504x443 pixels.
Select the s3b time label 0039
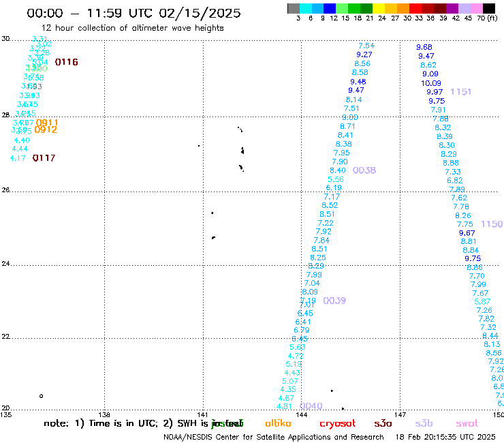click(334, 301)
